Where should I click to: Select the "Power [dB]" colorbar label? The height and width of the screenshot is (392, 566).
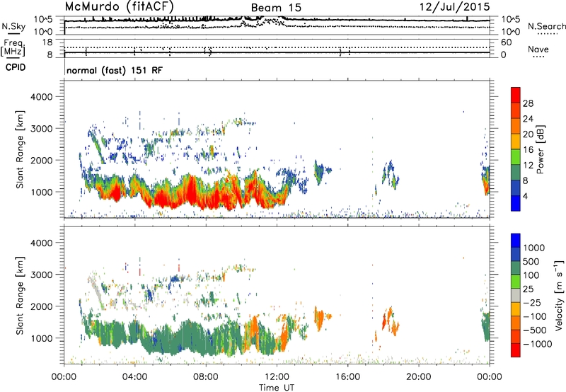541,149
